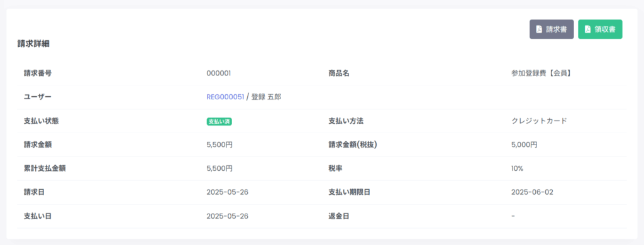
Task: Click the 請求金額 label without tax note
Action: coord(38,144)
